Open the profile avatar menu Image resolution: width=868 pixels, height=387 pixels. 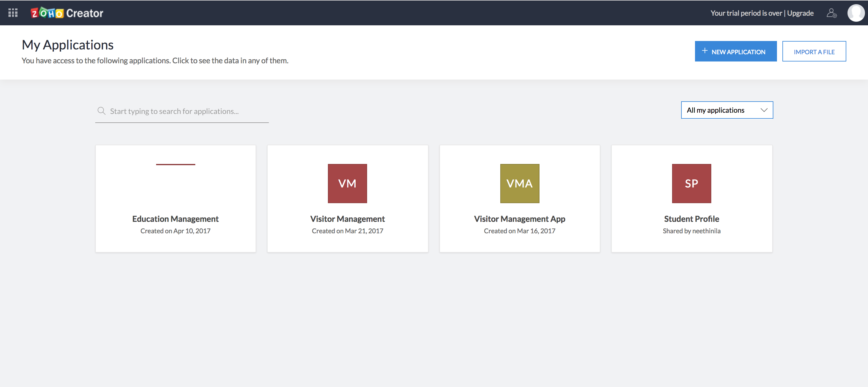[x=856, y=13]
